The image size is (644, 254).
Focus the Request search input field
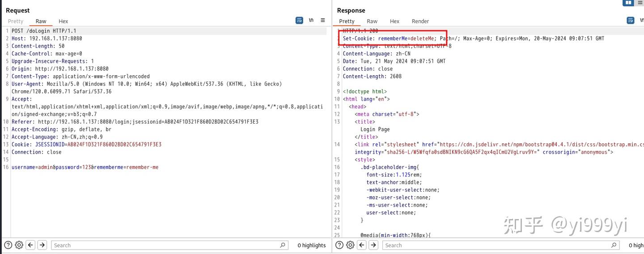169,245
